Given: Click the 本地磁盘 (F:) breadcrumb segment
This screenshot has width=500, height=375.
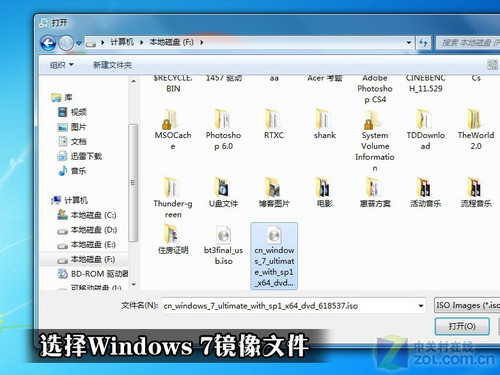Looking at the screenshot, I should [x=171, y=42].
